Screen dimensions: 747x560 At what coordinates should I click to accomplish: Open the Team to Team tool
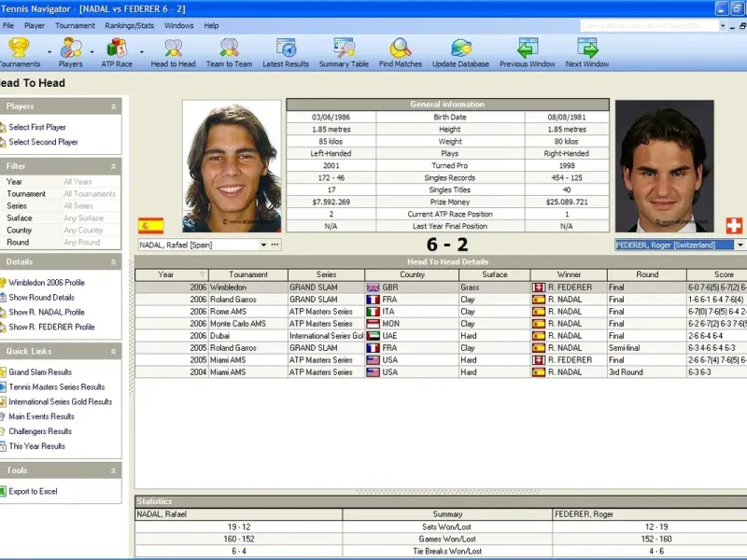click(x=229, y=52)
